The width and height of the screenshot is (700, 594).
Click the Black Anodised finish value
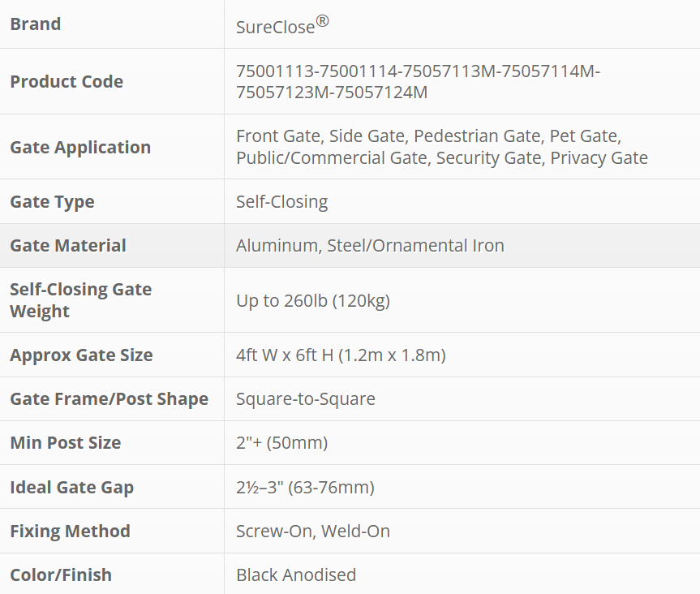tap(296, 575)
